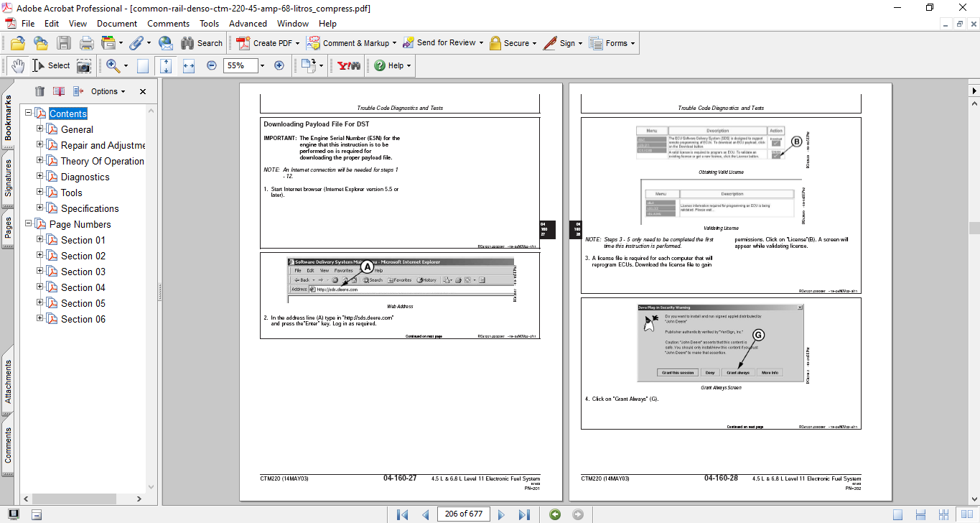Switch to the Pages side tab
Screen dimensions: 980x523
[x=9, y=228]
